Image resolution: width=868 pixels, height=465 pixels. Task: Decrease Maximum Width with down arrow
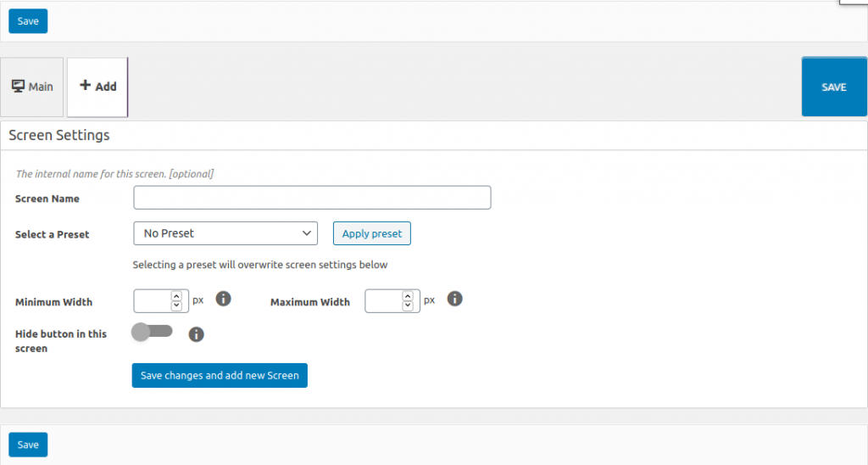(x=408, y=305)
